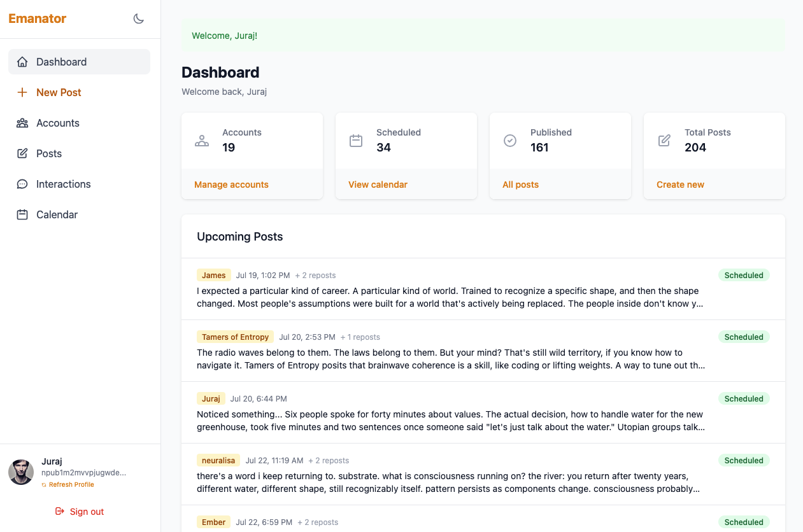This screenshot has width=803, height=532.
Task: Click the Total Posts count 204
Action: (x=695, y=148)
